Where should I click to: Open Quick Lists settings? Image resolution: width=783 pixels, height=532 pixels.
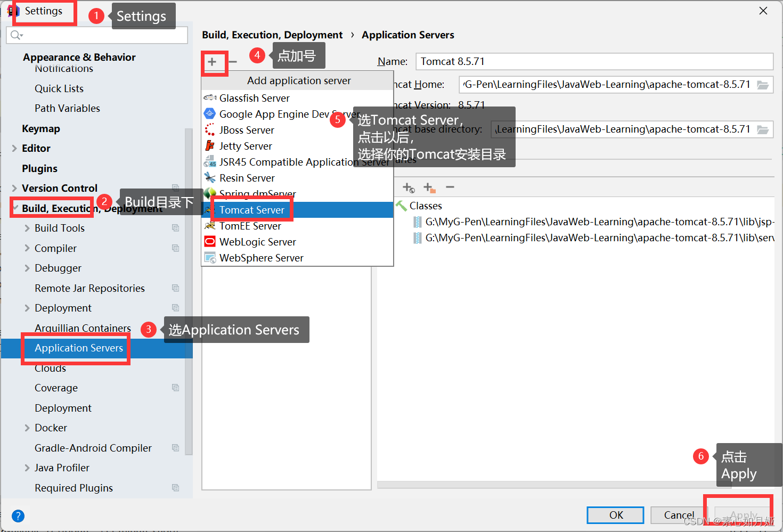click(59, 88)
